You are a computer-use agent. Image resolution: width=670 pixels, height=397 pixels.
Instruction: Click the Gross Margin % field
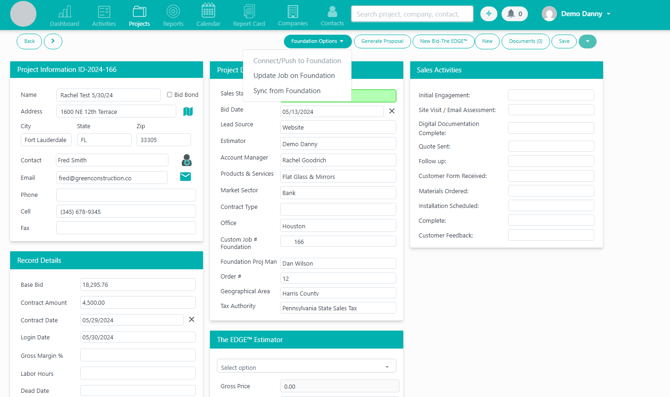point(138,355)
